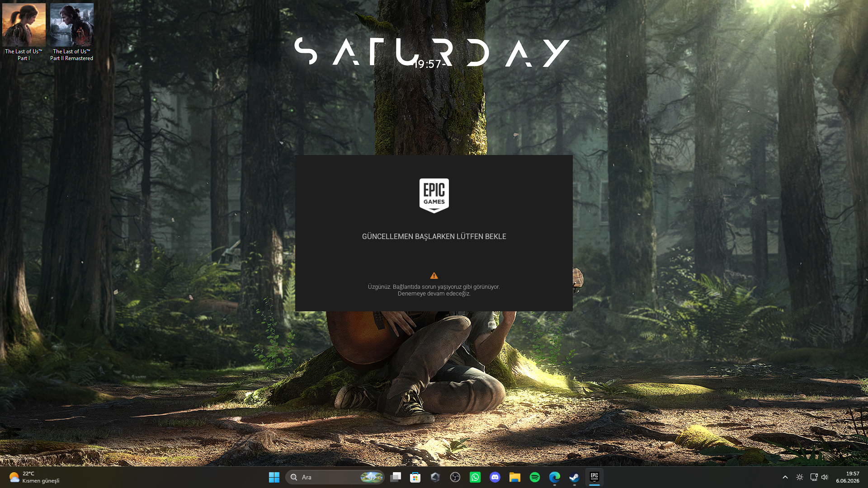Open File Explorer from the taskbar
Image resolution: width=868 pixels, height=488 pixels.
pyautogui.click(x=515, y=477)
